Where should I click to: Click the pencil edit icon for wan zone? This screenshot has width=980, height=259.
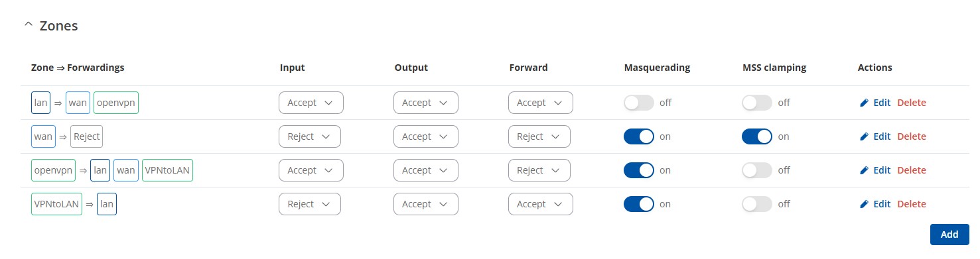pyautogui.click(x=864, y=136)
